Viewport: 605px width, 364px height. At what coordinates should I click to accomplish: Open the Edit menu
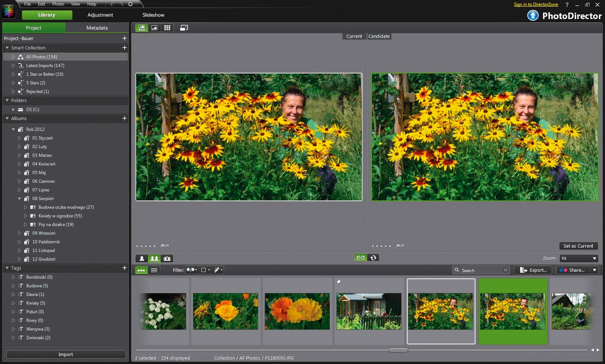pos(42,4)
